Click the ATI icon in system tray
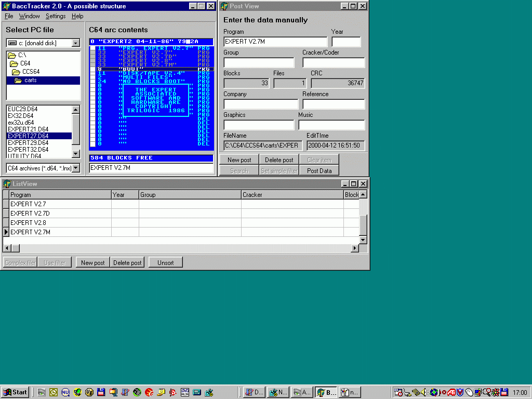The image size is (532, 399). coord(452,392)
